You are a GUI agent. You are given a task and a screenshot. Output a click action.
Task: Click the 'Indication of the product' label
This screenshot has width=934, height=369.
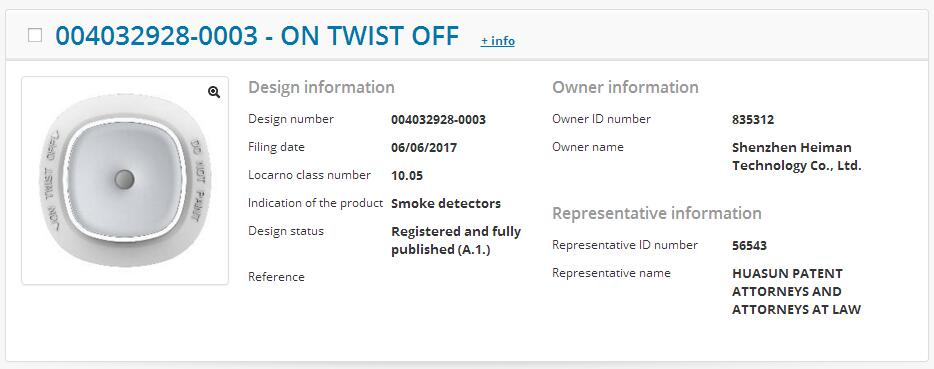315,203
